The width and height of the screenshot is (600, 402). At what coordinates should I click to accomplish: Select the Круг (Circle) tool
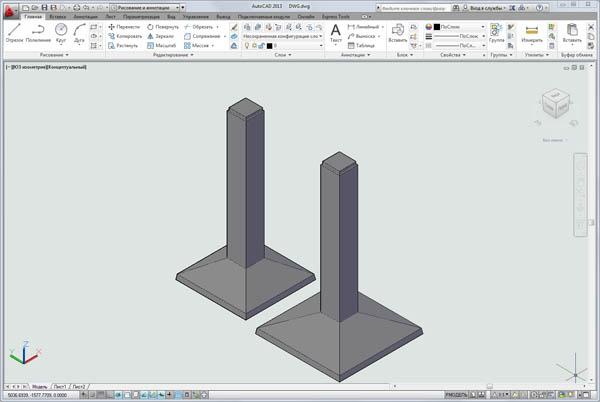point(62,32)
